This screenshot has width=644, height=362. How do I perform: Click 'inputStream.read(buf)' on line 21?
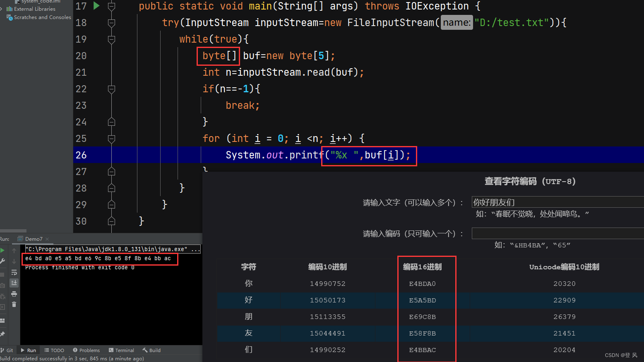[x=298, y=72]
